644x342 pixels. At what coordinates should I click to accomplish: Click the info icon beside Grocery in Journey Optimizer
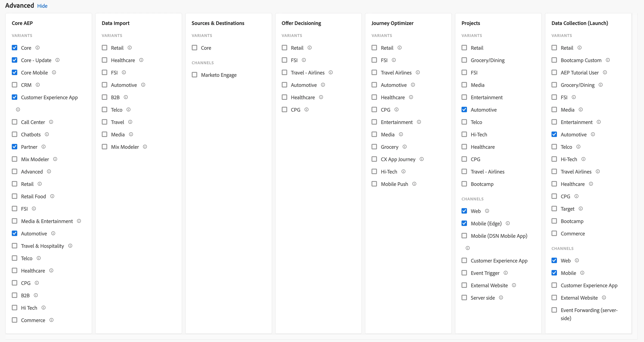[405, 147]
